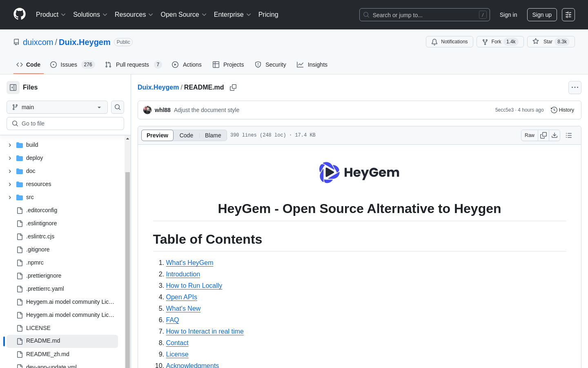Fork the repository button
Screen dimensions: 588x368
500,42
